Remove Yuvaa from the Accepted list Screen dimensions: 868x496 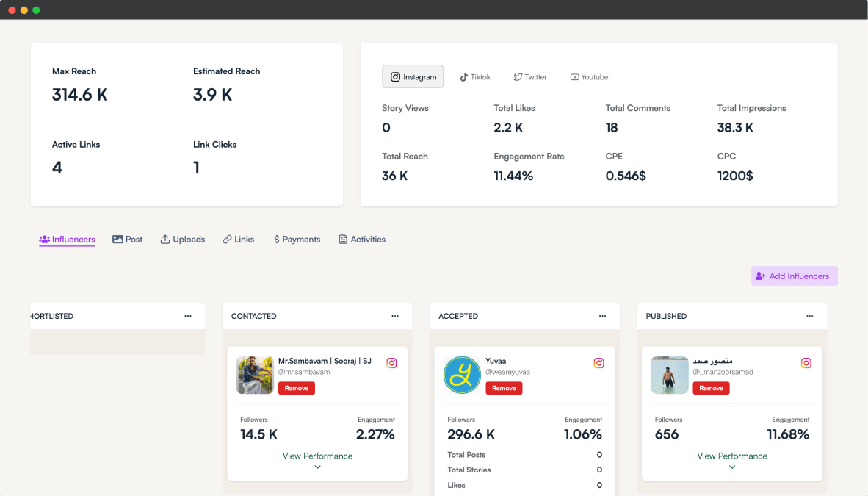[504, 388]
